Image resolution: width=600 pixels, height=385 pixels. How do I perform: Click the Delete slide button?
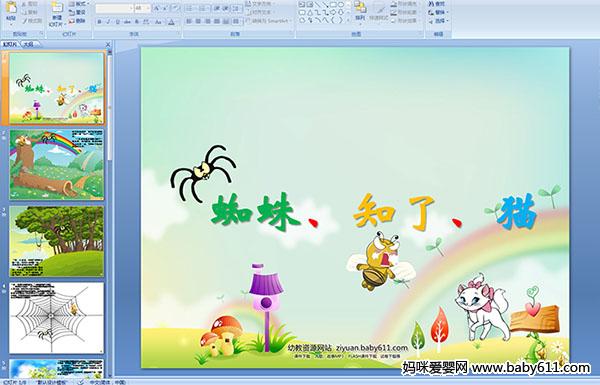[78, 21]
